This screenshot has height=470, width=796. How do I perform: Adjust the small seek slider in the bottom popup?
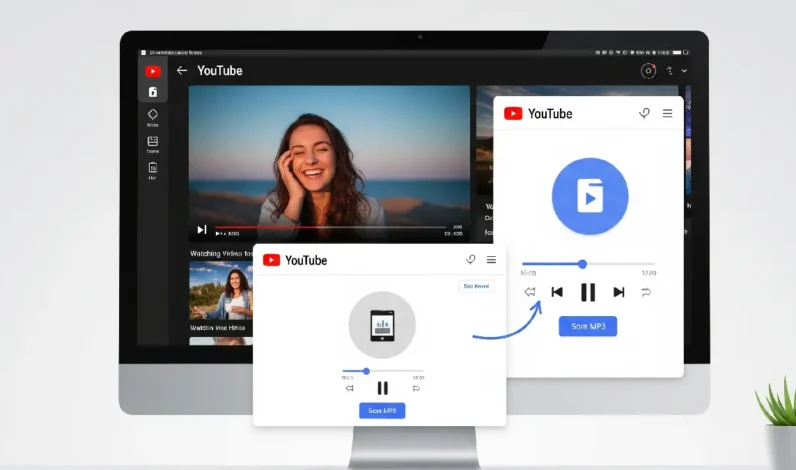[x=383, y=371]
